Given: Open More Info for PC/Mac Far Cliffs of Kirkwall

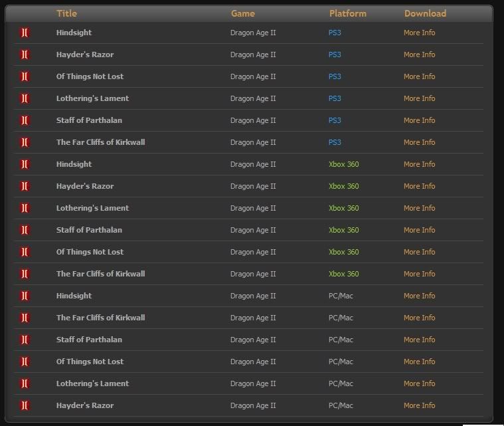Looking at the screenshot, I should click(420, 318).
